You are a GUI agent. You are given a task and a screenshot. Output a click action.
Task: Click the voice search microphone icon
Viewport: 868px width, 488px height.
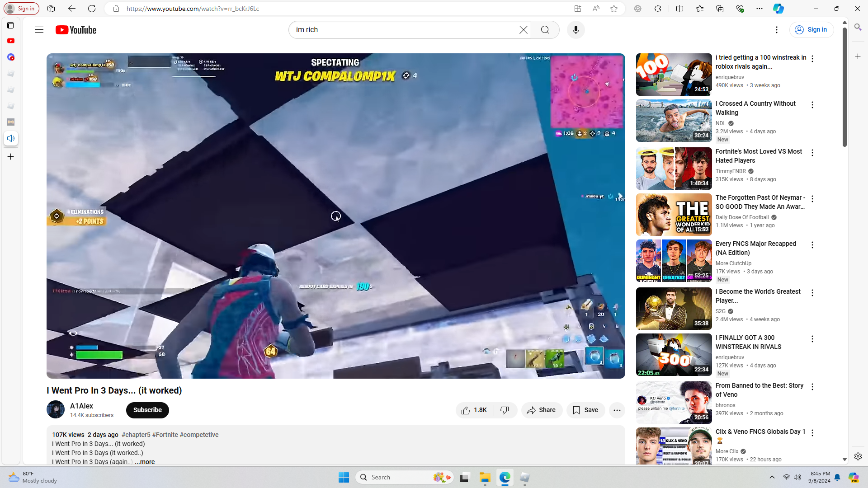(x=576, y=30)
